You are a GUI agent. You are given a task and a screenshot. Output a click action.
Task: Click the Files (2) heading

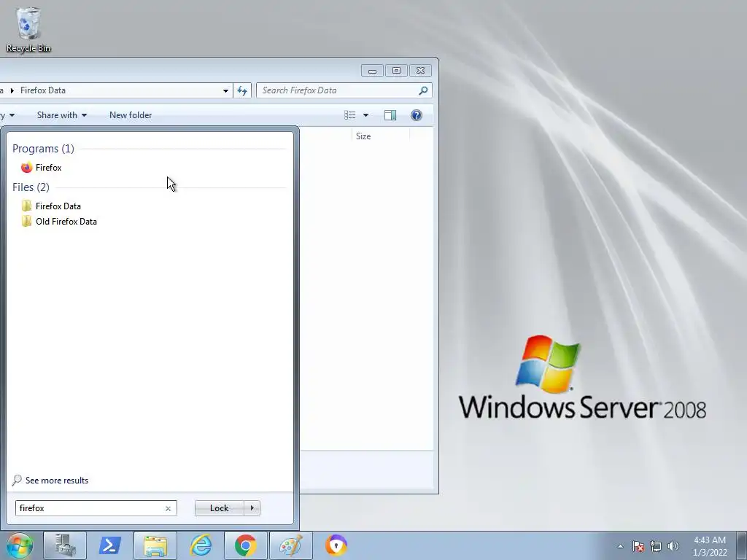tap(31, 187)
